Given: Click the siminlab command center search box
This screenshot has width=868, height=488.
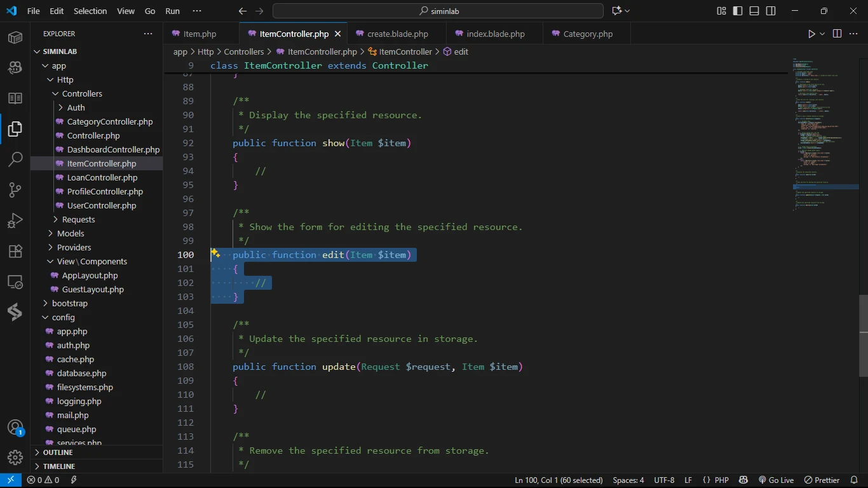Looking at the screenshot, I should pos(438,11).
